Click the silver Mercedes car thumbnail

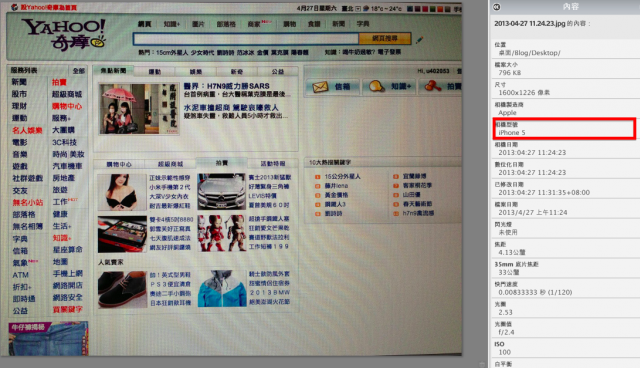pyautogui.click(x=221, y=191)
